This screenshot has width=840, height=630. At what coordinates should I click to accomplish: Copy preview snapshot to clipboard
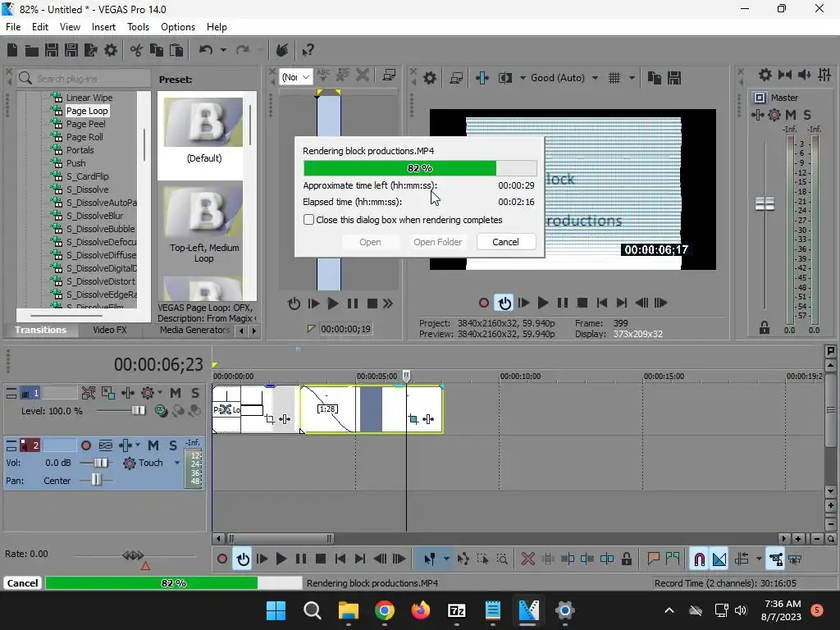[654, 78]
